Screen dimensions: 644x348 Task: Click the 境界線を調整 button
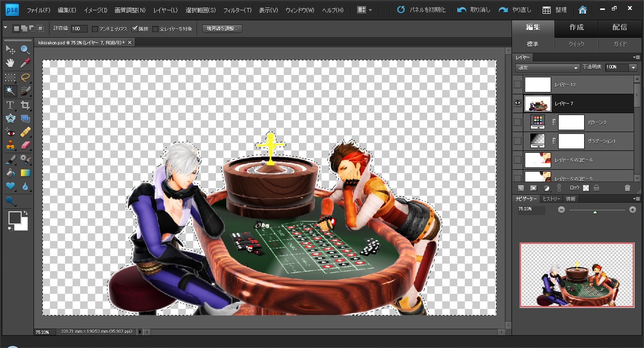pos(222,29)
